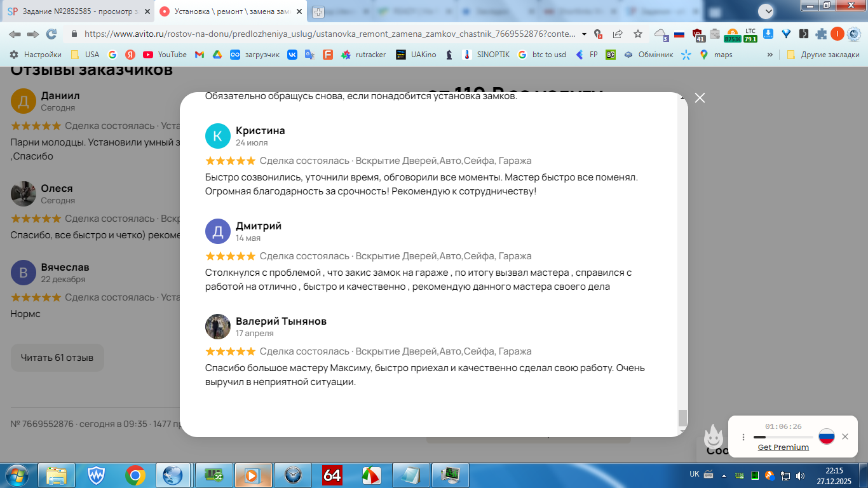Bookmark this page with the star icon
Screen dimensions: 868x488
click(x=638, y=34)
